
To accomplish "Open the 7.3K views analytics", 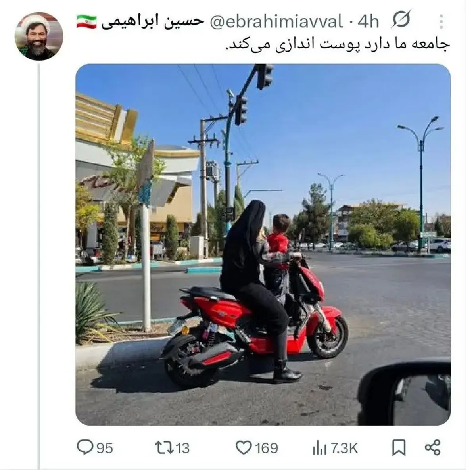I will (x=344, y=448).
